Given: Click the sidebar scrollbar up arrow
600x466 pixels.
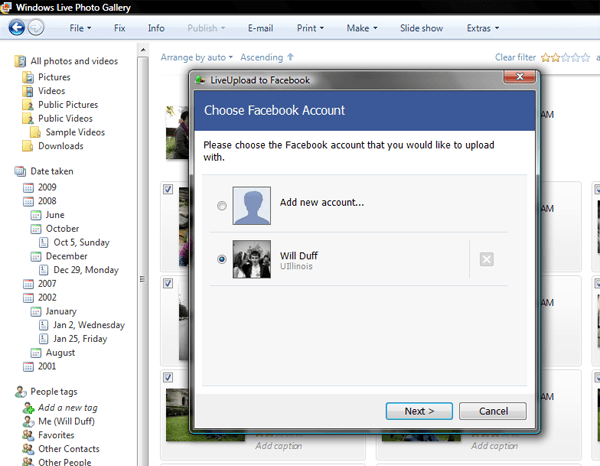Looking at the screenshot, I should [143, 50].
